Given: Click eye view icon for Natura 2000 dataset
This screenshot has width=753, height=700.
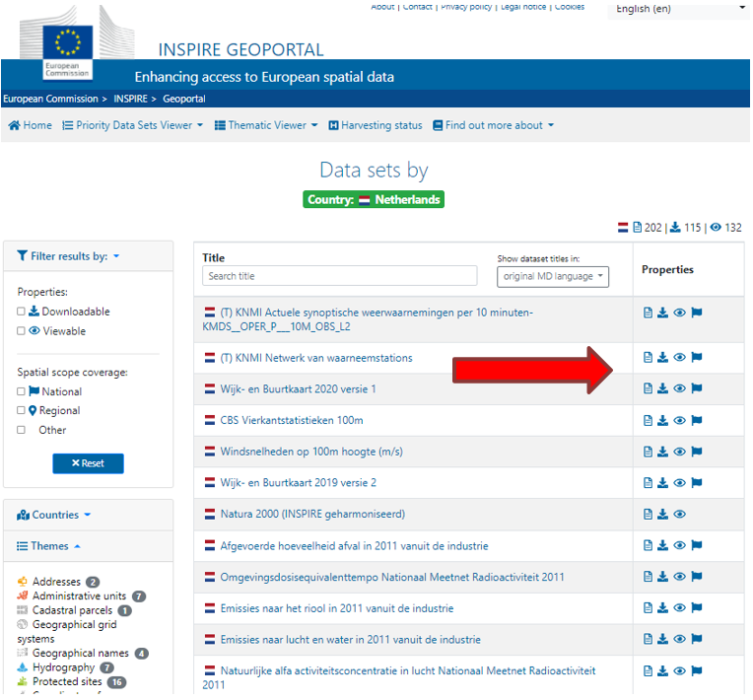Looking at the screenshot, I should (679, 514).
